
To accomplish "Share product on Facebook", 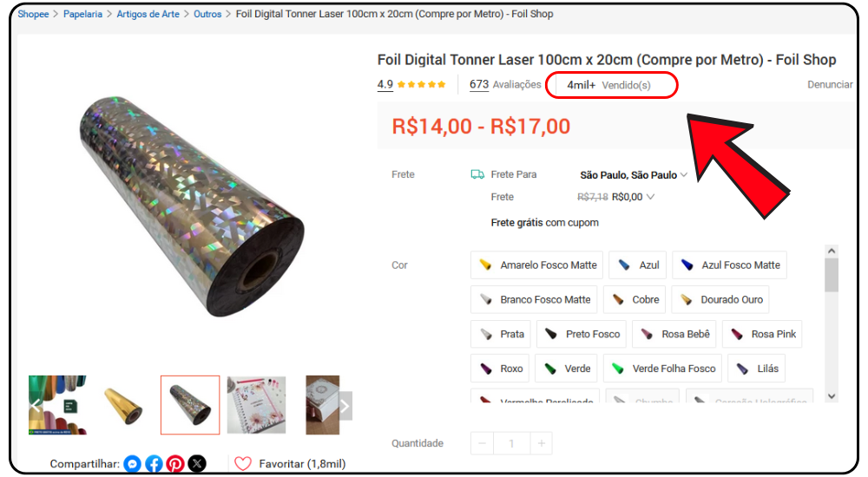I will point(154,464).
